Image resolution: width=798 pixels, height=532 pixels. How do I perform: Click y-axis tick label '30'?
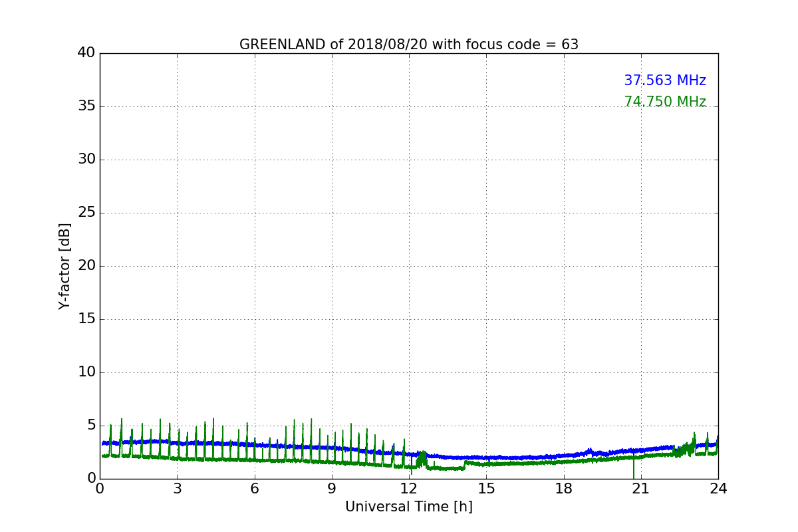tap(86, 160)
